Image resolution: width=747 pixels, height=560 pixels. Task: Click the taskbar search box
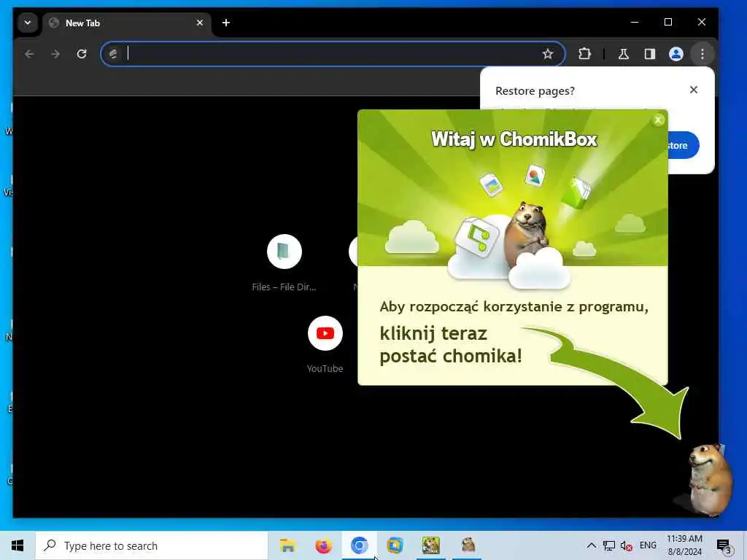click(x=152, y=545)
